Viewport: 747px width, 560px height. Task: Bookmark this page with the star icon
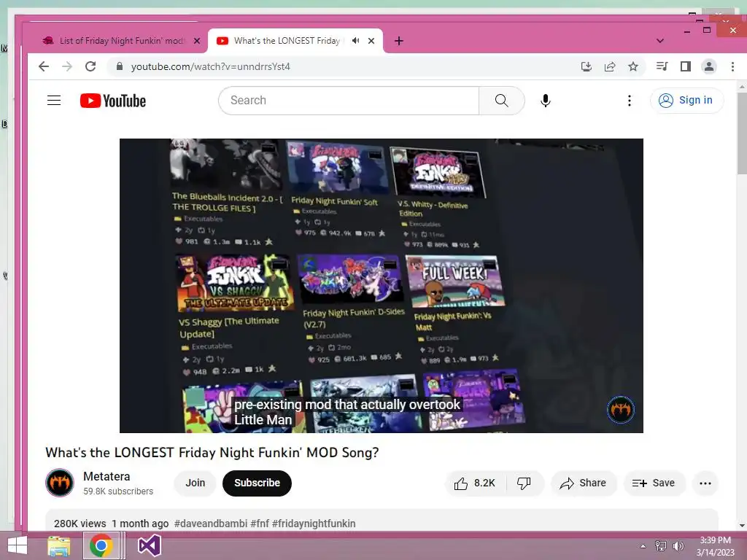(x=633, y=66)
